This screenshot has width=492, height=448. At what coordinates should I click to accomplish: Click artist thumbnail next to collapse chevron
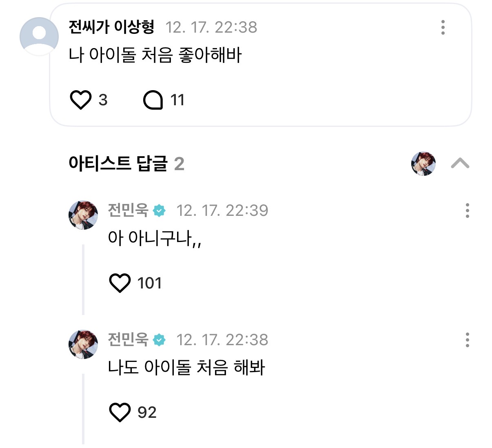pos(423,164)
